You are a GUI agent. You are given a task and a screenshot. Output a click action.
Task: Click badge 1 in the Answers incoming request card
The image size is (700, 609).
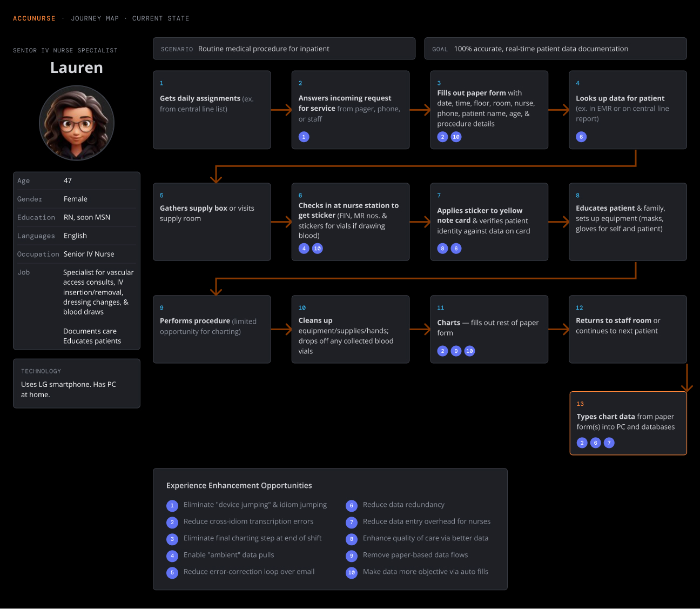304,137
